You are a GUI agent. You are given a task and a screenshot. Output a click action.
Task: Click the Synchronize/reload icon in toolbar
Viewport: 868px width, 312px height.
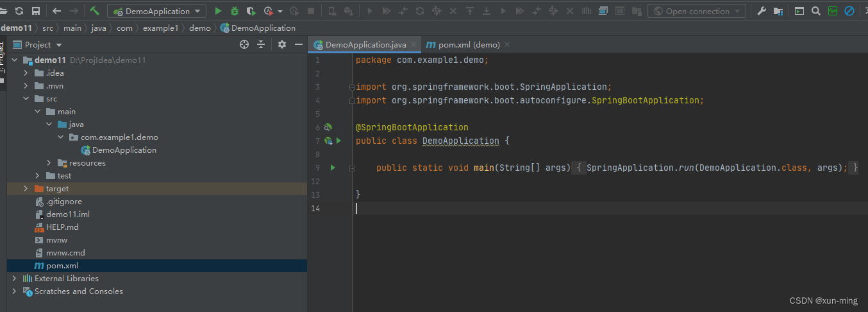(x=19, y=11)
